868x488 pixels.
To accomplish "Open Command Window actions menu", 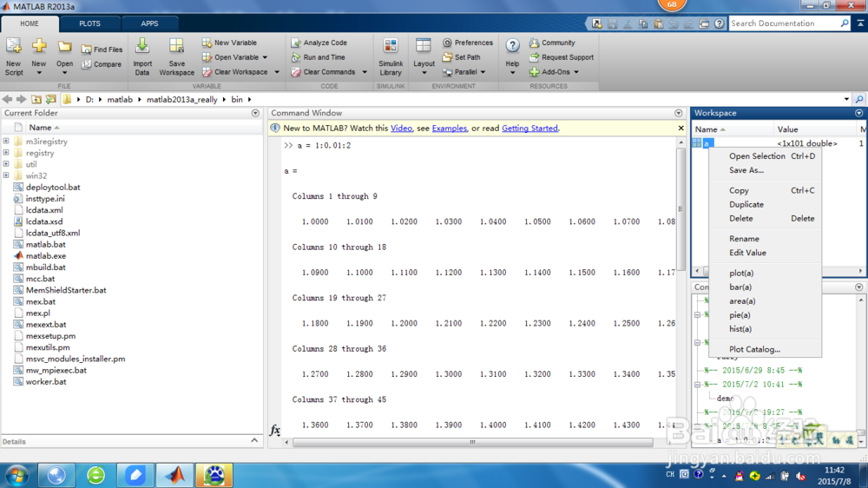I will click(x=678, y=113).
